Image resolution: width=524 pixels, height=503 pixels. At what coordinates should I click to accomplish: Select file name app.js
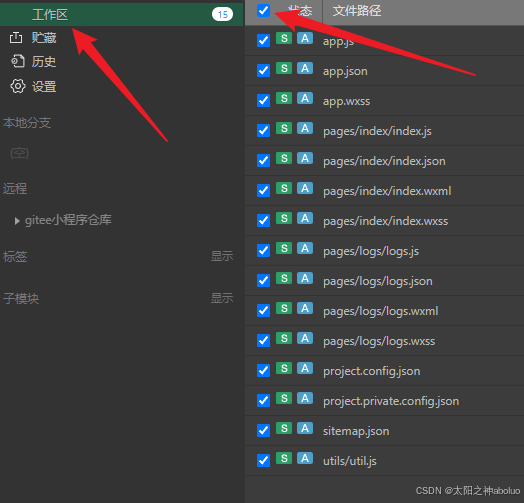338,41
